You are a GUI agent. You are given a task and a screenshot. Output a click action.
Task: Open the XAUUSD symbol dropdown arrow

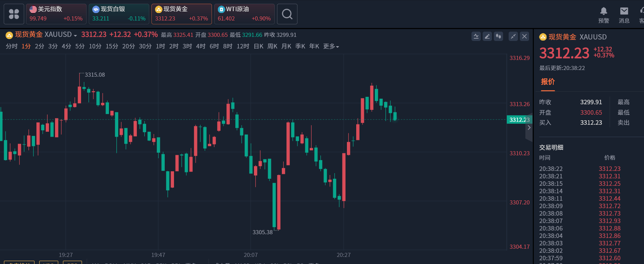pos(75,35)
